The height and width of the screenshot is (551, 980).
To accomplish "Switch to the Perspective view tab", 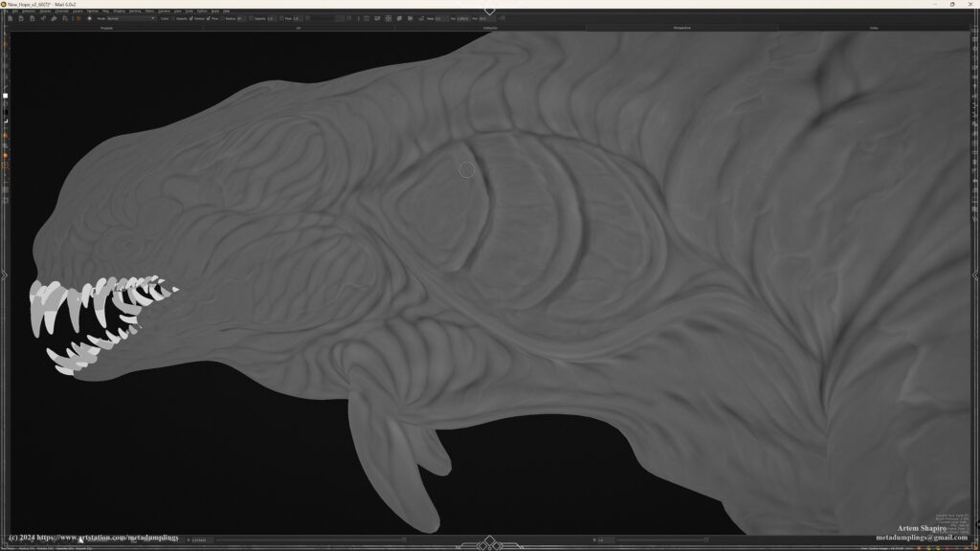I will pos(680,28).
